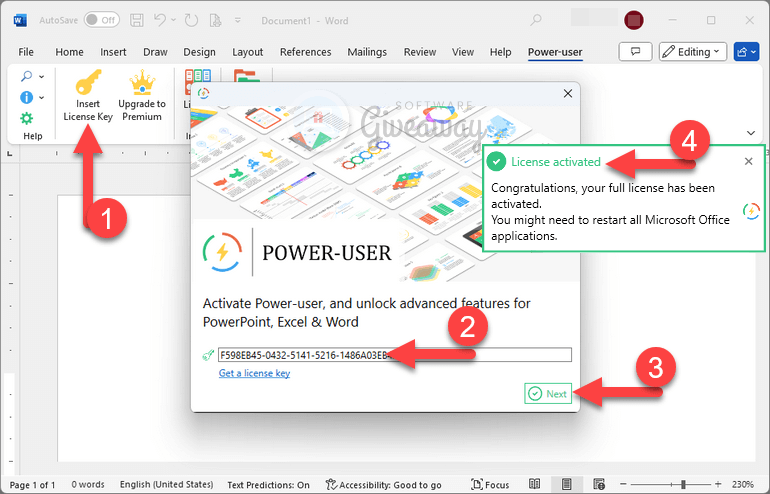Switch to the Design tab
Image resolution: width=770 pixels, height=494 pixels.
pyautogui.click(x=199, y=52)
